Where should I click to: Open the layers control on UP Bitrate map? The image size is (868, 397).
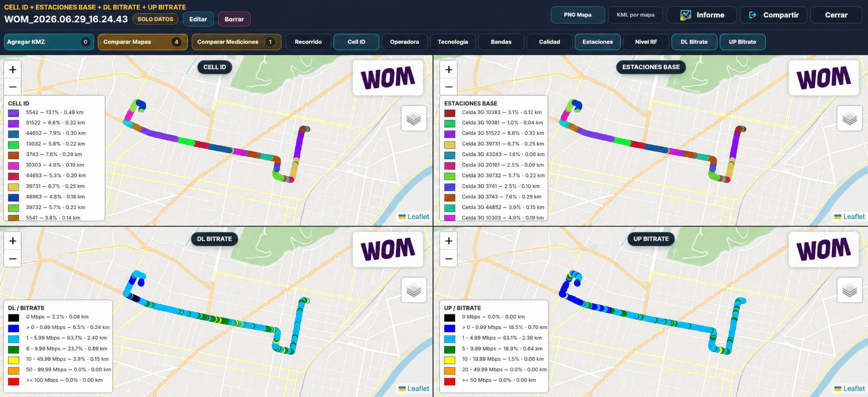point(850,290)
